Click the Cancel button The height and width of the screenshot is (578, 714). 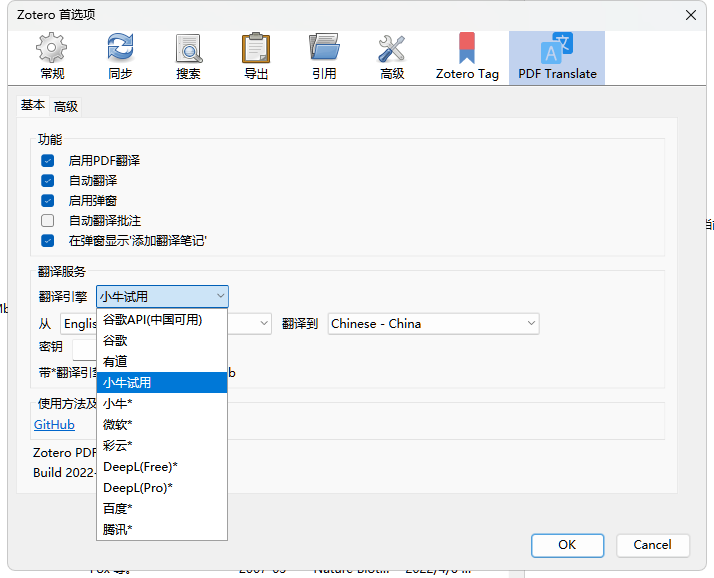coord(653,545)
